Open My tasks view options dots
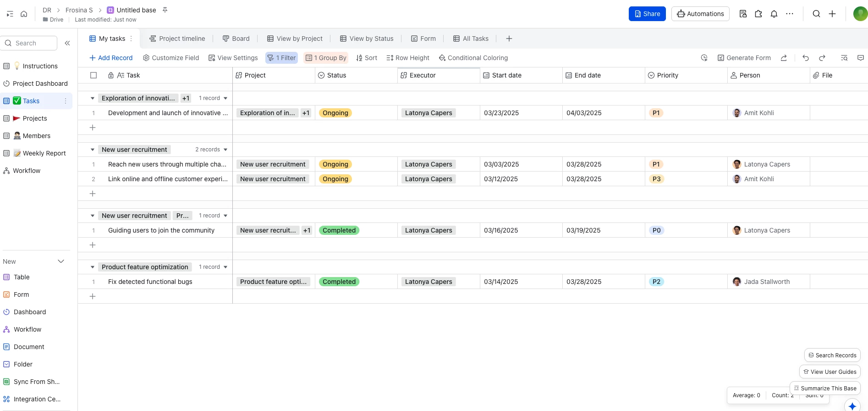The width and height of the screenshot is (868, 411). 131,39
